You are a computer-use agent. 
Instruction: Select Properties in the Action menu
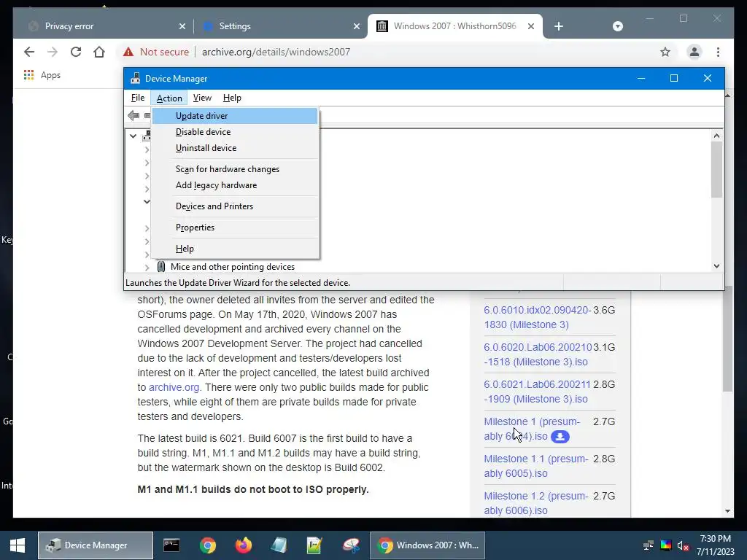coord(235,227)
